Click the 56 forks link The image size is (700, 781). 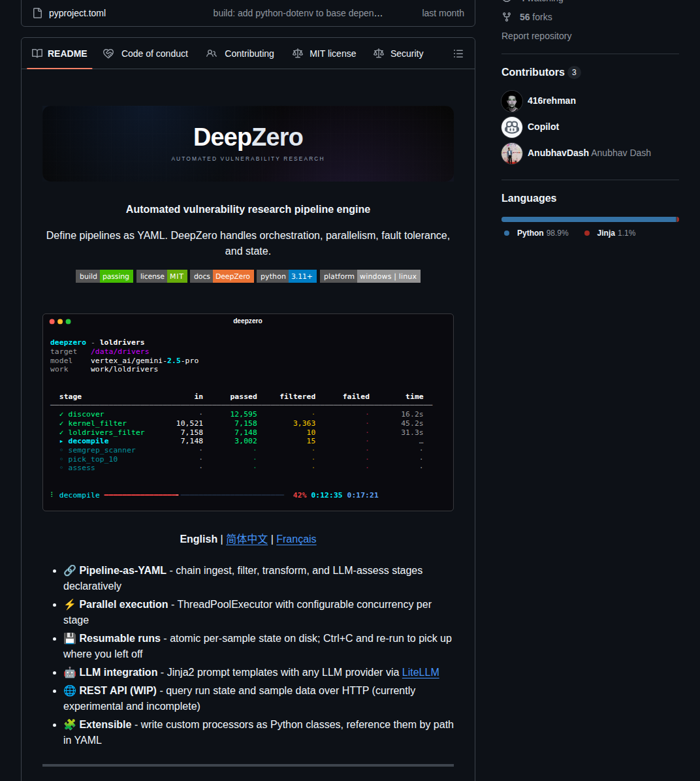535,17
